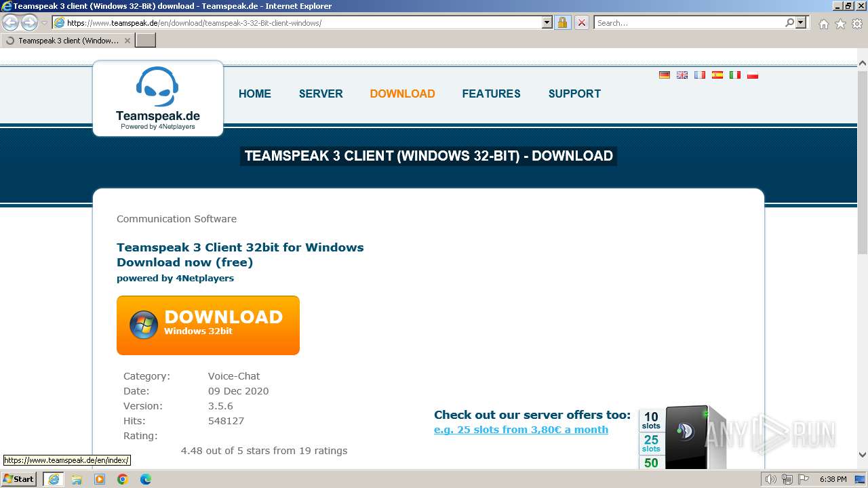Image resolution: width=868 pixels, height=488 pixels.
Task: Close the Teamspeak 3 client tab
Action: pos(127,41)
